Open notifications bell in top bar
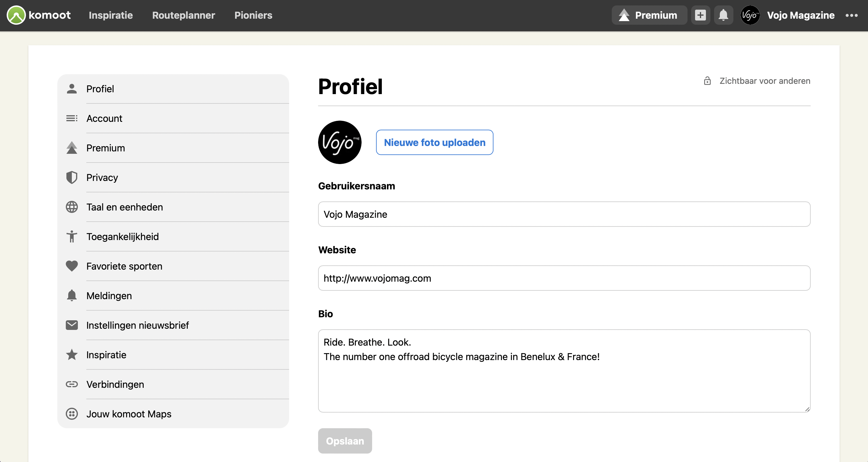This screenshot has width=868, height=462. coord(723,15)
